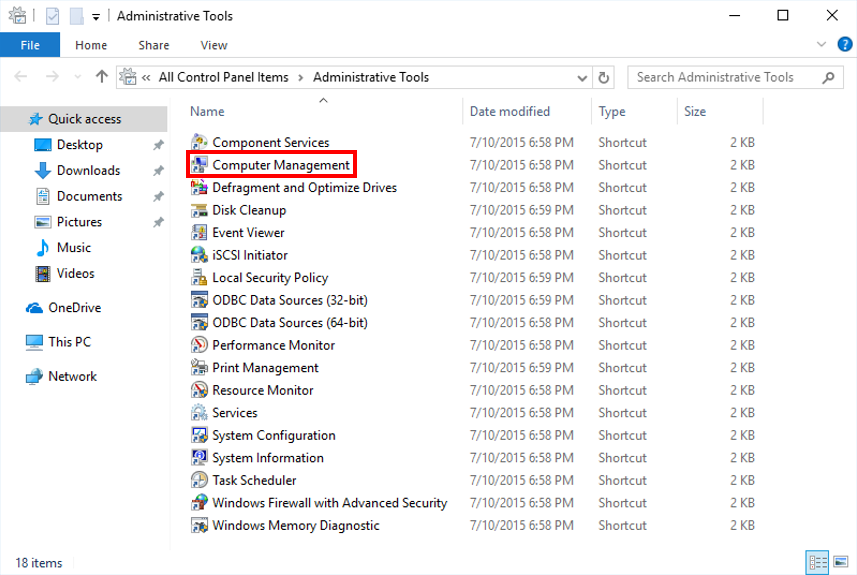Open Music in the navigation pane

pyautogui.click(x=74, y=248)
